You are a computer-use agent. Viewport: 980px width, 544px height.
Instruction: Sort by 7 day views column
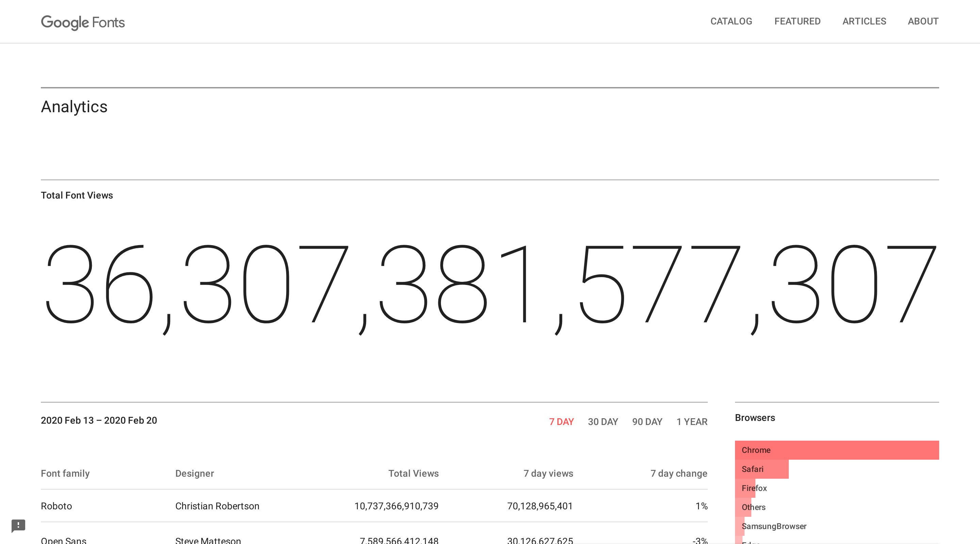[548, 473]
